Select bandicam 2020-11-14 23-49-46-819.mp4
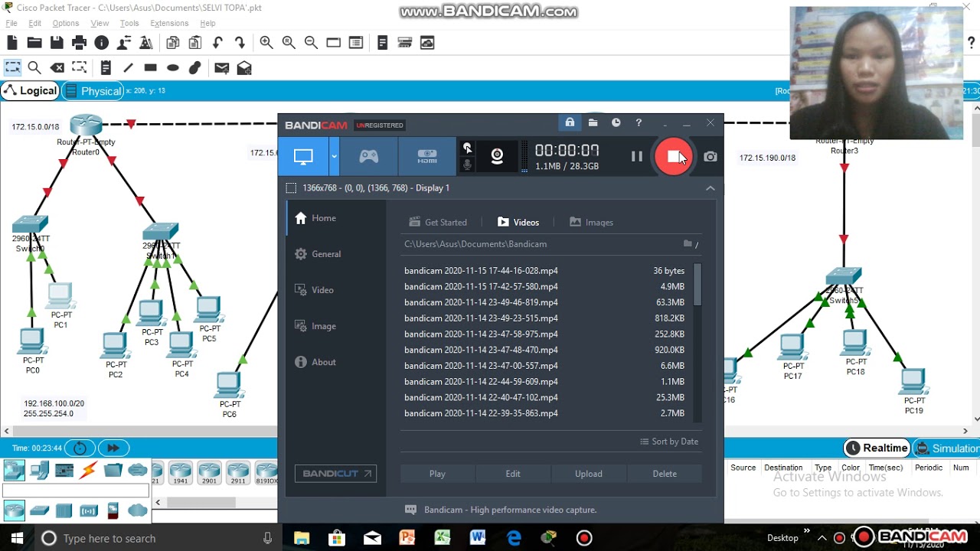This screenshot has height=551, width=980. coord(544,302)
